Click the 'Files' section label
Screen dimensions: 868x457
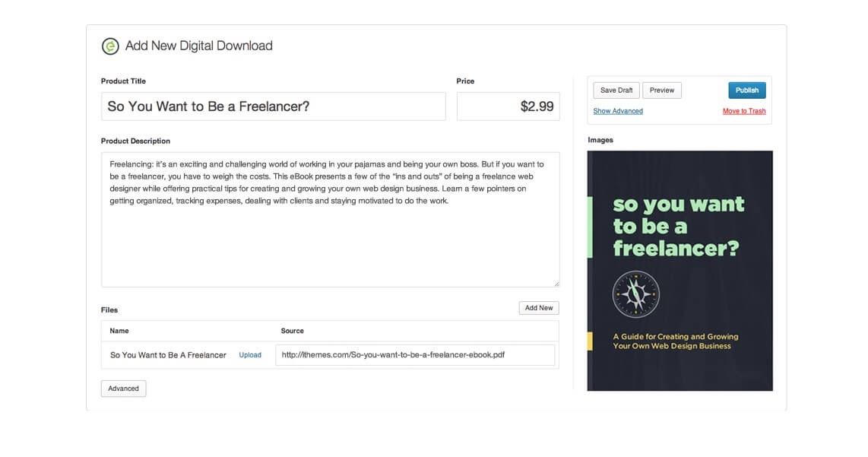109,310
